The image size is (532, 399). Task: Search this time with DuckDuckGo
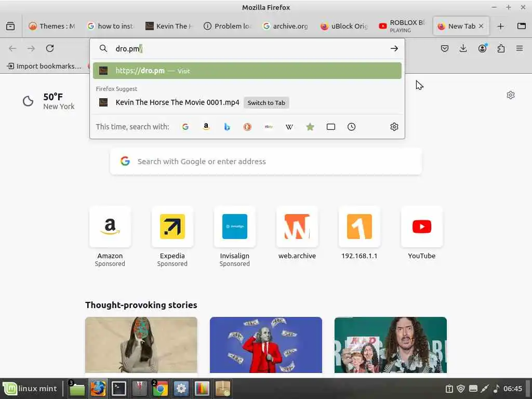(x=247, y=127)
